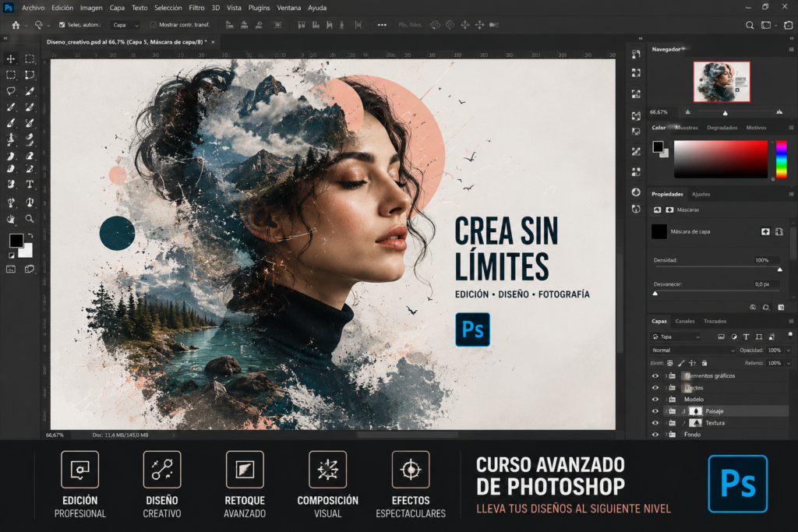798x532 pixels.
Task: Click the share icon at top right
Action: 789,25
